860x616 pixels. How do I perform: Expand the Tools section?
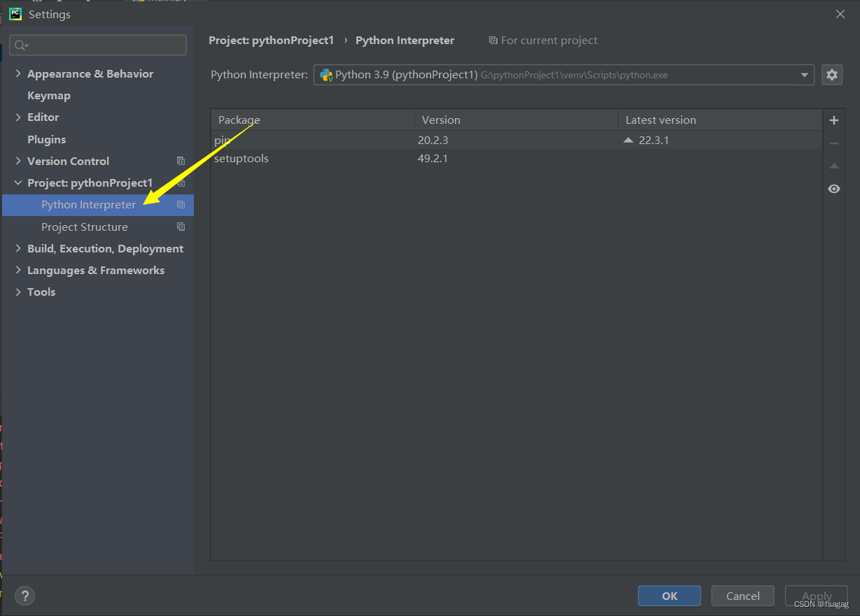[x=17, y=292]
